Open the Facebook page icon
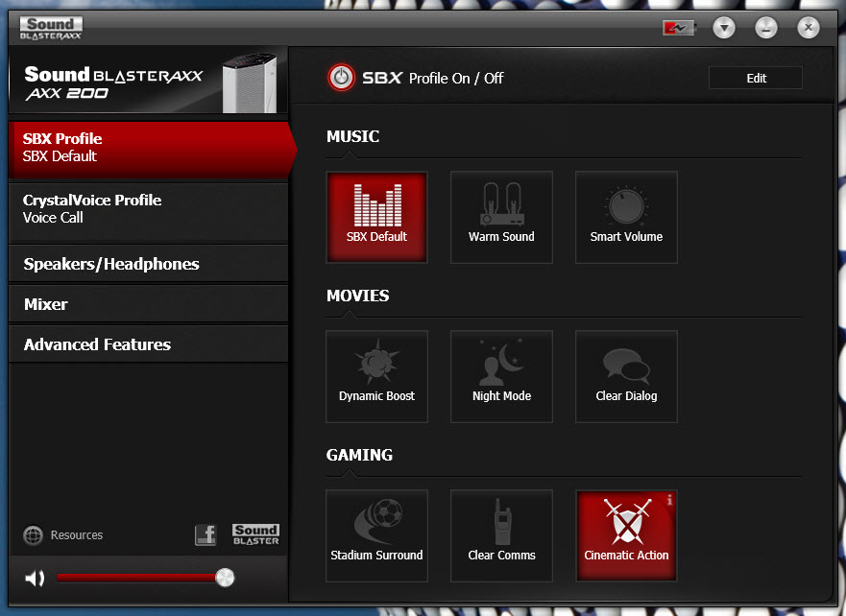846x616 pixels. (205, 535)
